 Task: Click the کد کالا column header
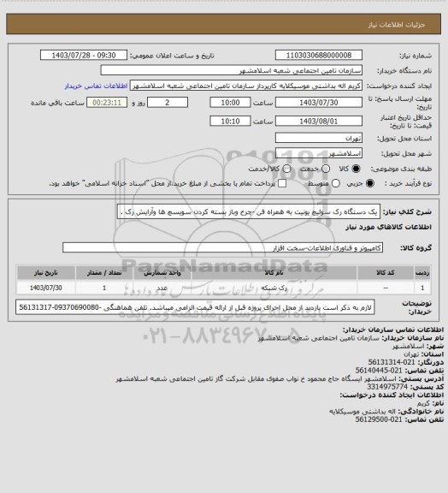pyautogui.click(x=386, y=272)
